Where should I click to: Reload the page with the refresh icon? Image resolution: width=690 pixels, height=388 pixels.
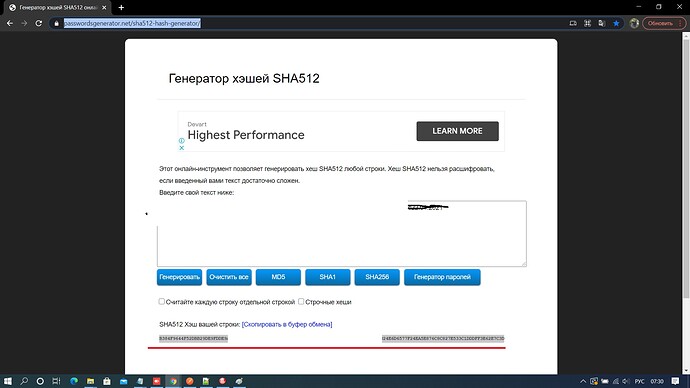coord(39,23)
